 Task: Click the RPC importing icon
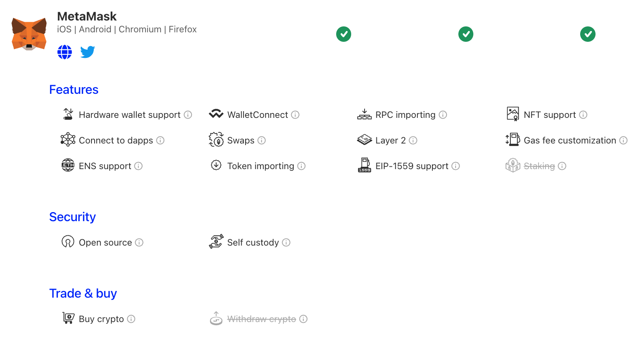pos(365,114)
